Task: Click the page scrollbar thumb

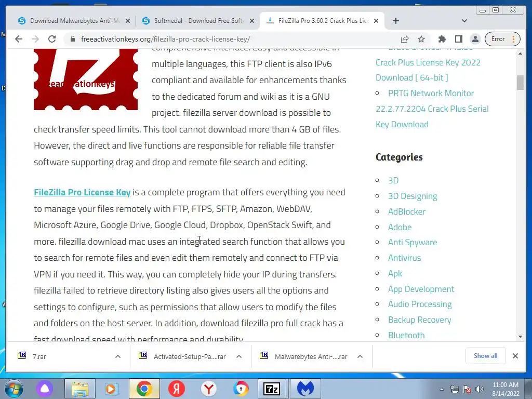Action: pos(520,83)
